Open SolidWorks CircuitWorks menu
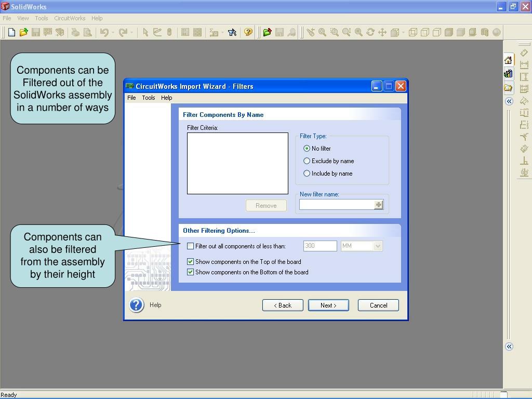This screenshot has height=399, width=532. 70,18
